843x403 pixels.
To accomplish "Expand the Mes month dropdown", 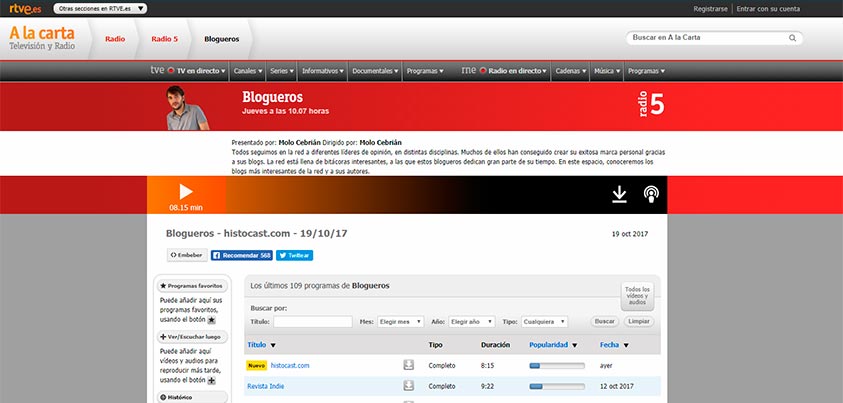I will (400, 322).
